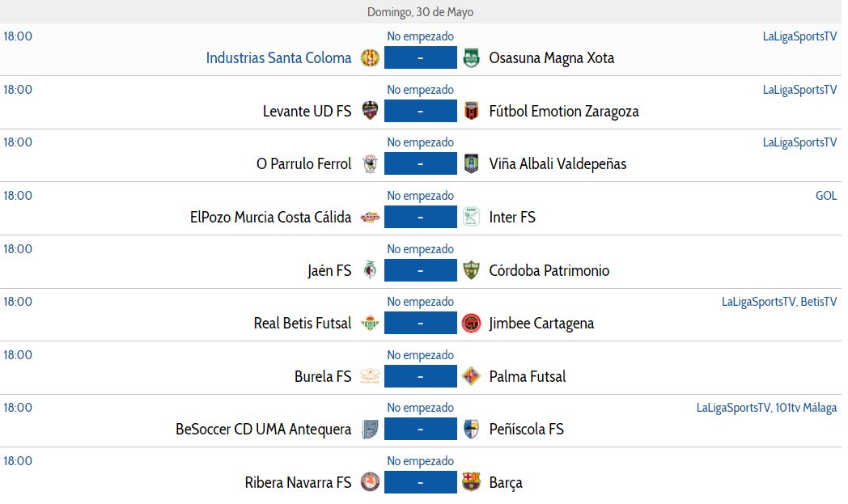Open Industrias Santa Coloma team link
Screen dimensions: 848x504
[278, 58]
